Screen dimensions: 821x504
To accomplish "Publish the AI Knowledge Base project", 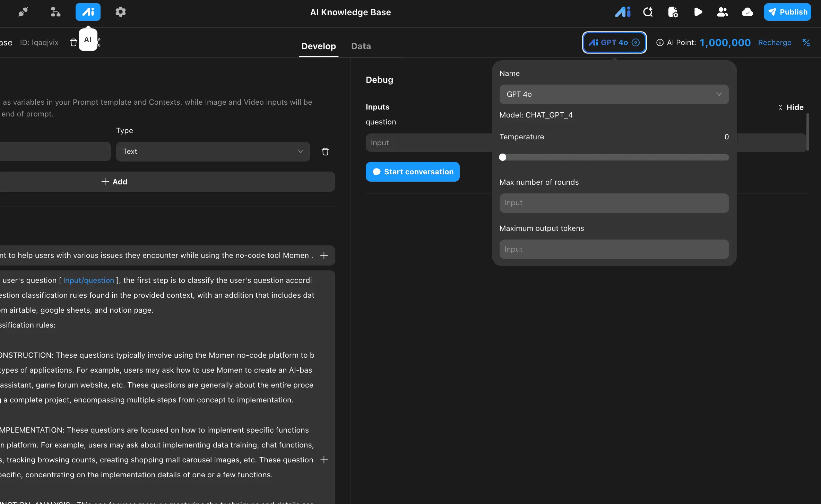I will click(787, 12).
